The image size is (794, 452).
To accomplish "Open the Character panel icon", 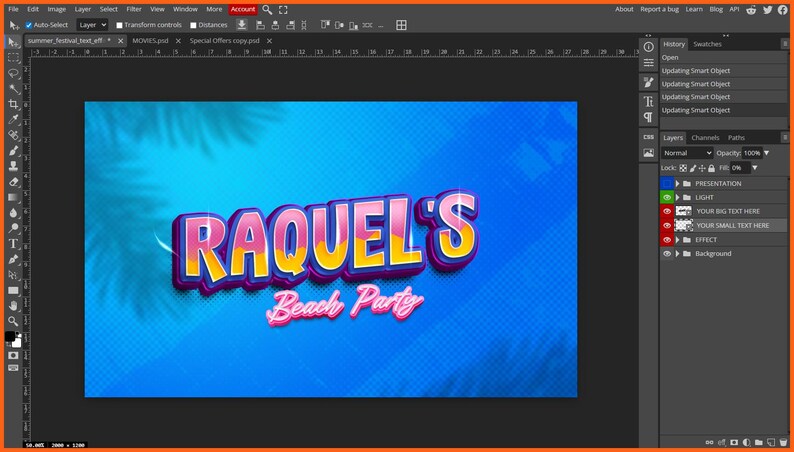I will (649, 101).
